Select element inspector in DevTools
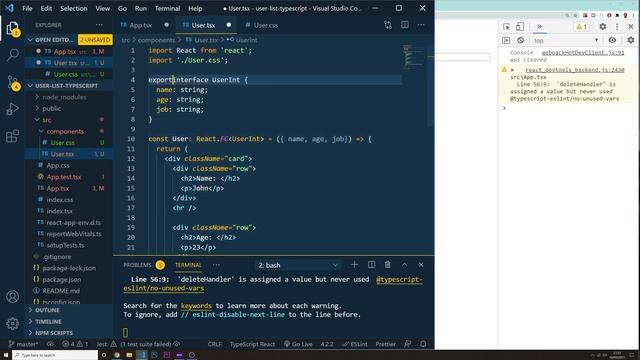640x360 pixels. pyautogui.click(x=507, y=27)
